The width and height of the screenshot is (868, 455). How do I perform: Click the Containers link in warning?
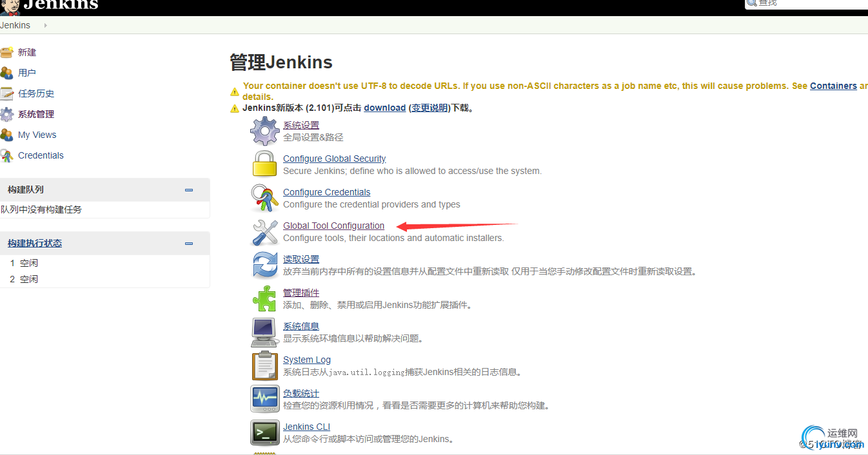833,86
